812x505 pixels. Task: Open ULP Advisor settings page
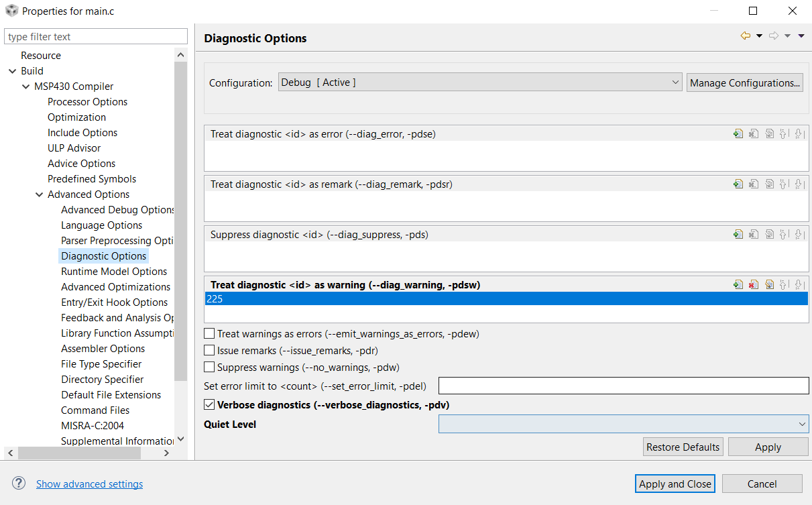tap(74, 148)
